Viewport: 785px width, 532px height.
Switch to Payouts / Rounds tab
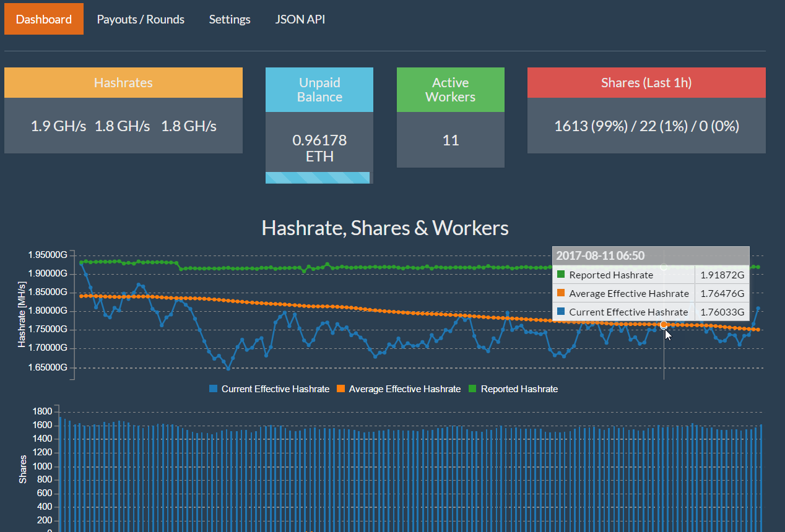tap(141, 19)
